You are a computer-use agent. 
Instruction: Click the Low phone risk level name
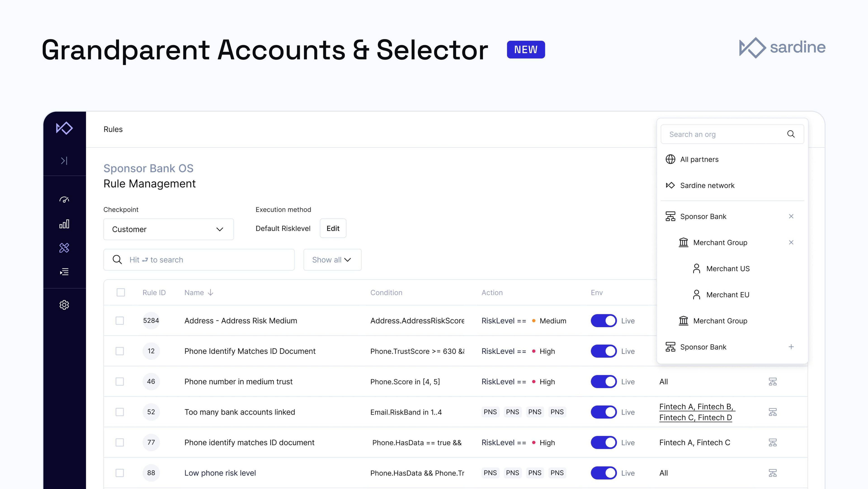coord(220,473)
